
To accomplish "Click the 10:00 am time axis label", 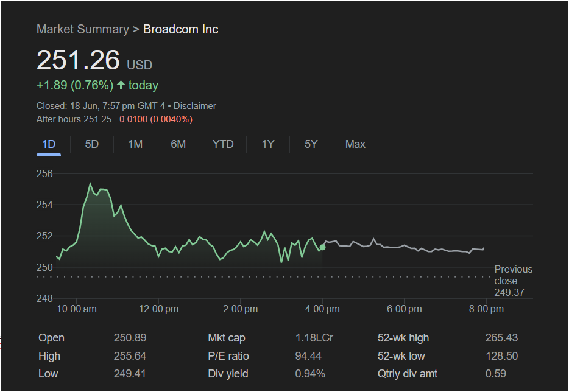I will [x=77, y=309].
